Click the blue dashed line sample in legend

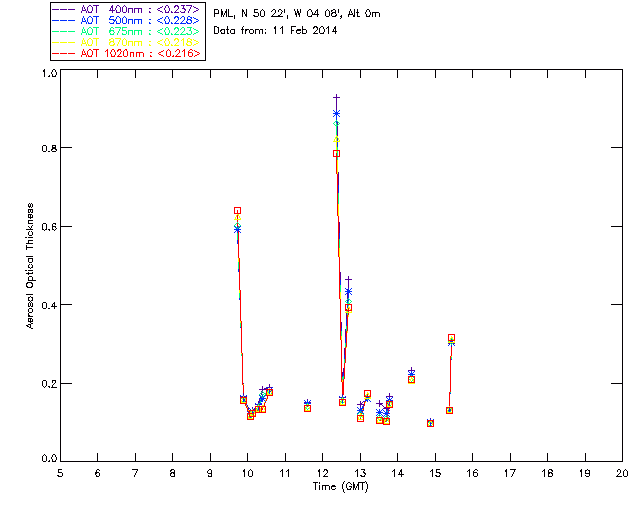coord(64,20)
